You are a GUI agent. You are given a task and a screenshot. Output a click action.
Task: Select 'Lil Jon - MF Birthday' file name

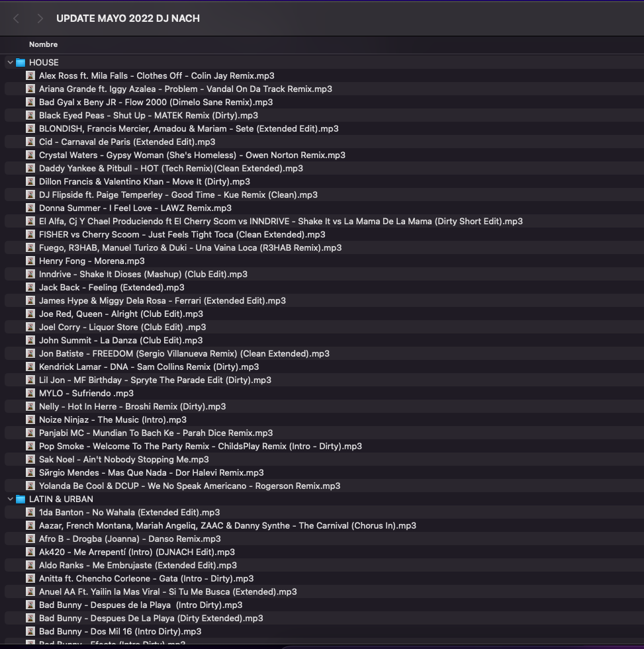tap(155, 380)
